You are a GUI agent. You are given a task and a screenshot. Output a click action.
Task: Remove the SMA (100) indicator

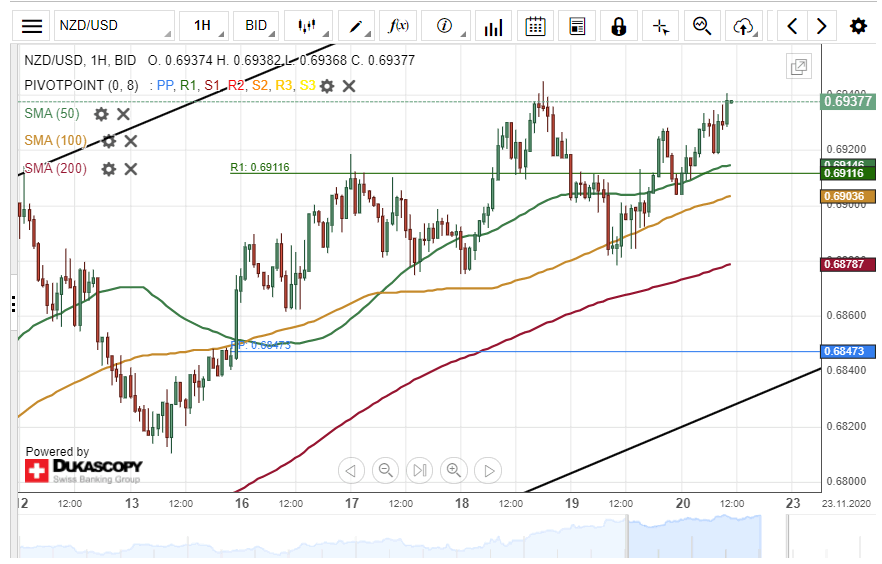pyautogui.click(x=130, y=141)
